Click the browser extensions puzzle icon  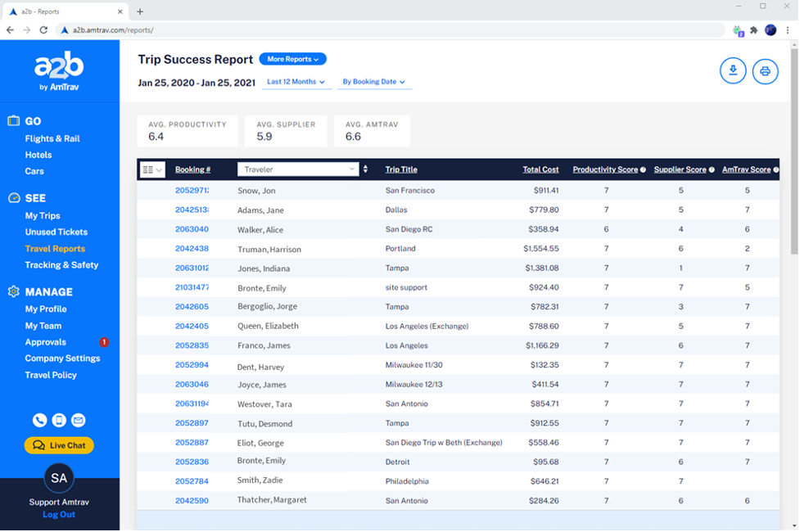coord(754,30)
